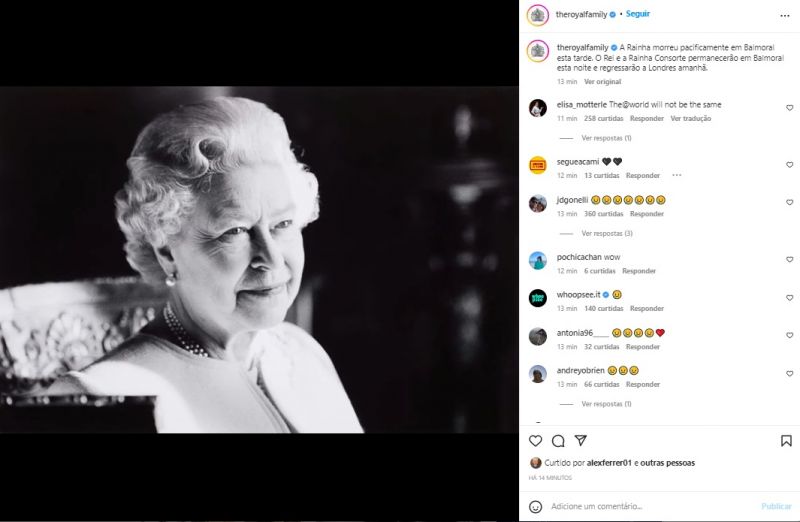
Task: Open the alexferrer01 profile from the likes line
Action: pos(609,463)
